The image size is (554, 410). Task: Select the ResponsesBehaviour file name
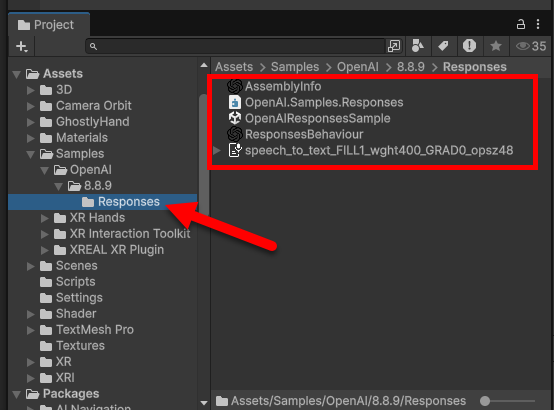pyautogui.click(x=304, y=134)
